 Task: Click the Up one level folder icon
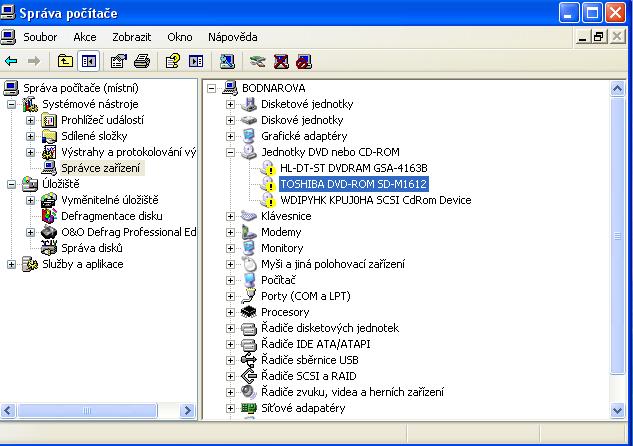pos(65,61)
